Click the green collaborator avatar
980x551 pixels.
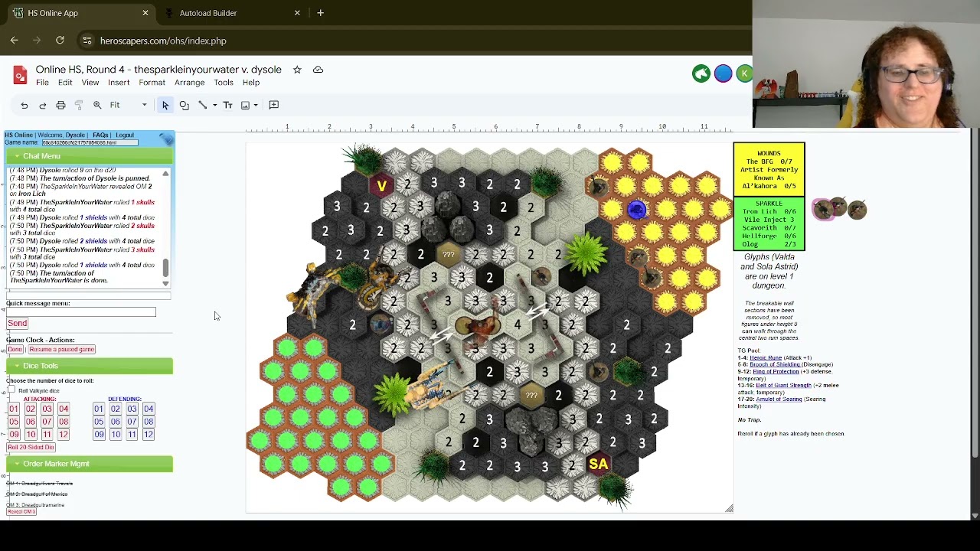(701, 73)
